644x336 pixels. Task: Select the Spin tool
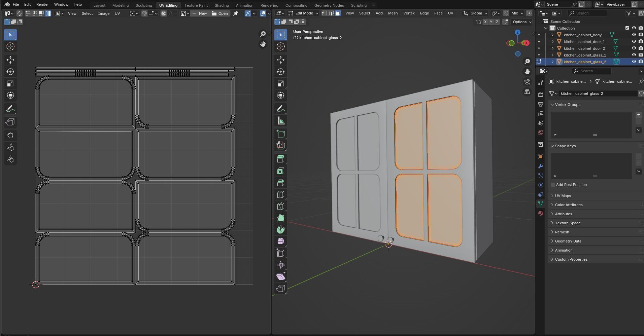pyautogui.click(x=281, y=230)
